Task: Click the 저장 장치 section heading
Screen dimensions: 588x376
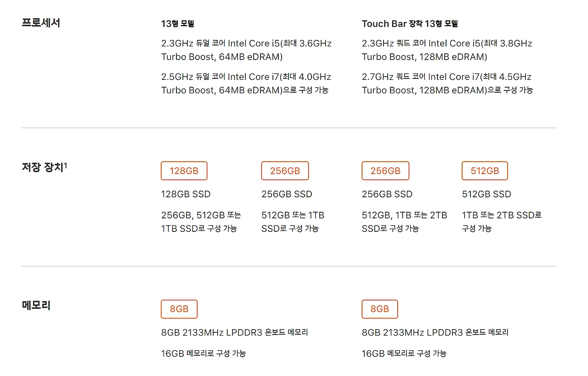Action: pos(42,167)
